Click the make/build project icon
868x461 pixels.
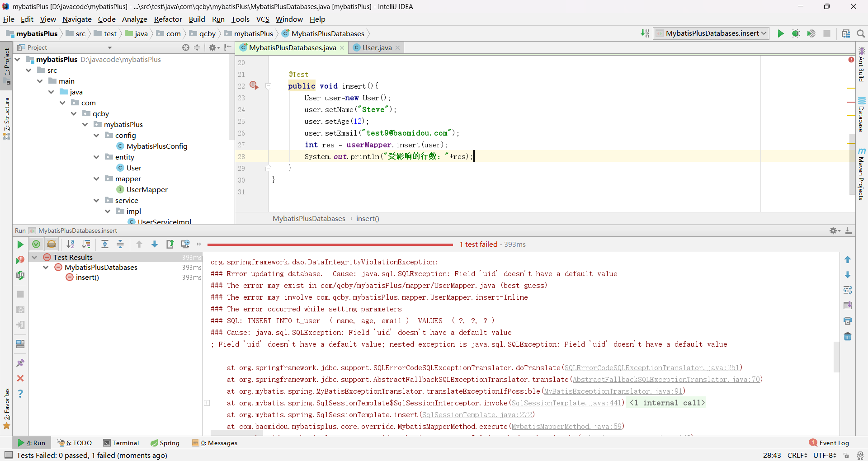(x=645, y=33)
